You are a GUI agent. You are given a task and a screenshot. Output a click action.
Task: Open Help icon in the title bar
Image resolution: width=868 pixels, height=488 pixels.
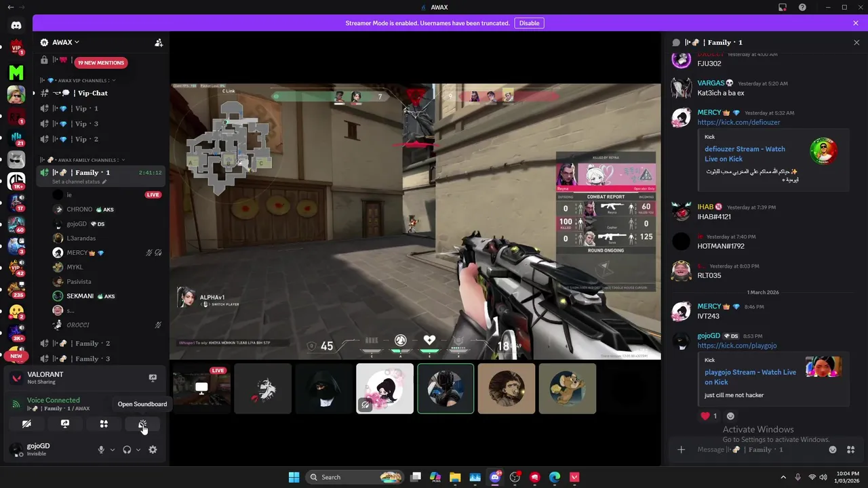[803, 7]
